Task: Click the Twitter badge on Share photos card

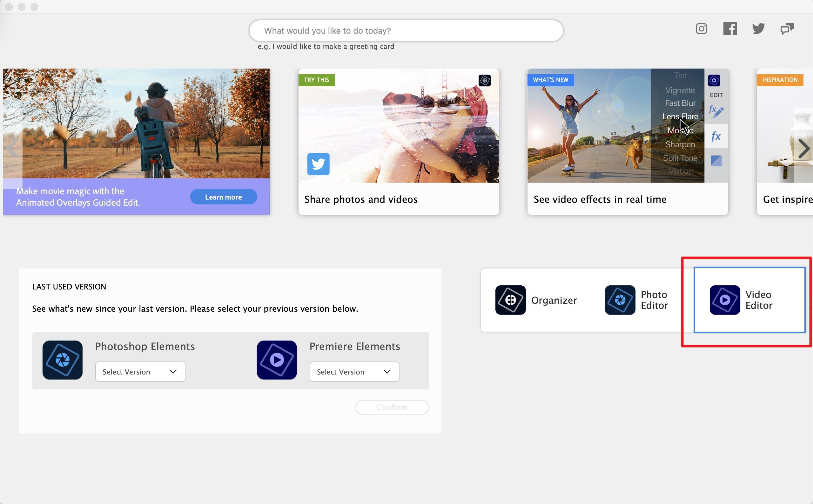Action: (x=318, y=164)
